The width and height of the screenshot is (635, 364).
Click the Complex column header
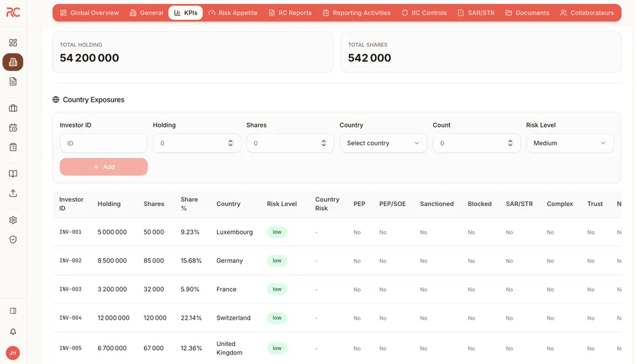coord(560,204)
